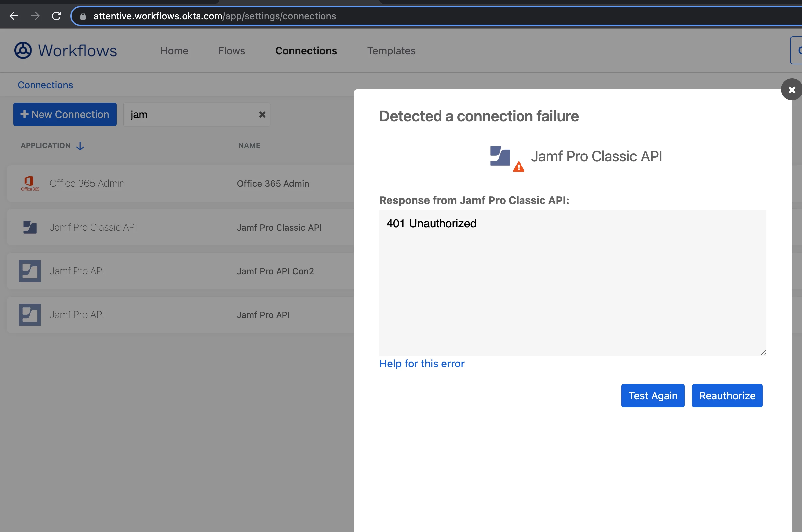The width and height of the screenshot is (802, 532).
Task: Click the last Jamf Pro API row icon
Action: pyautogui.click(x=30, y=315)
